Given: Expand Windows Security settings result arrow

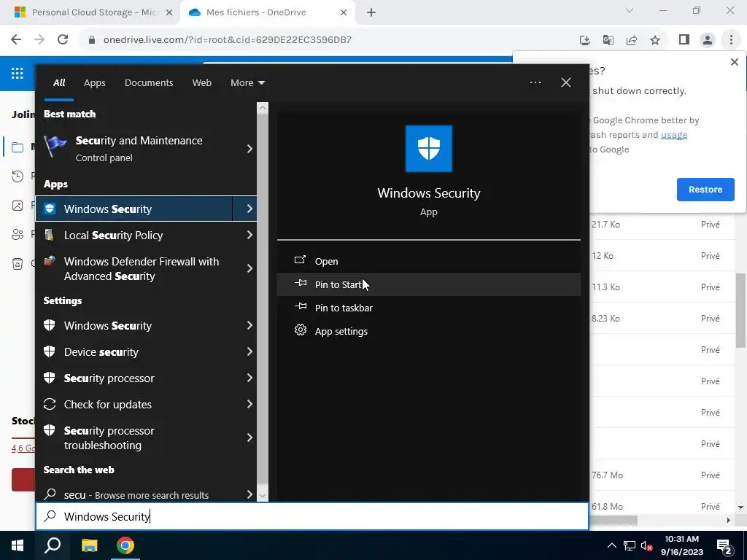Looking at the screenshot, I should (x=249, y=325).
